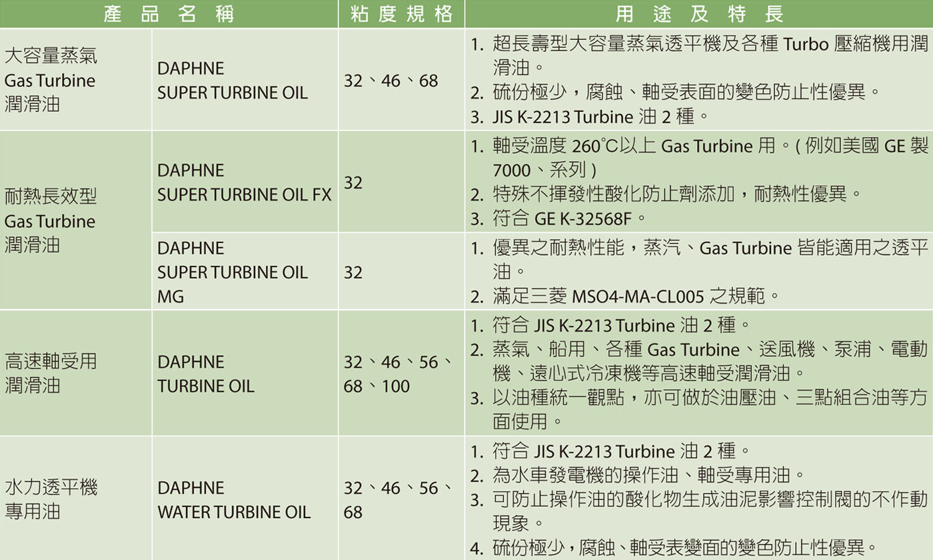
Task: Select DAPHNE SUPER TURBINE OIL MG product name
Action: (233, 272)
